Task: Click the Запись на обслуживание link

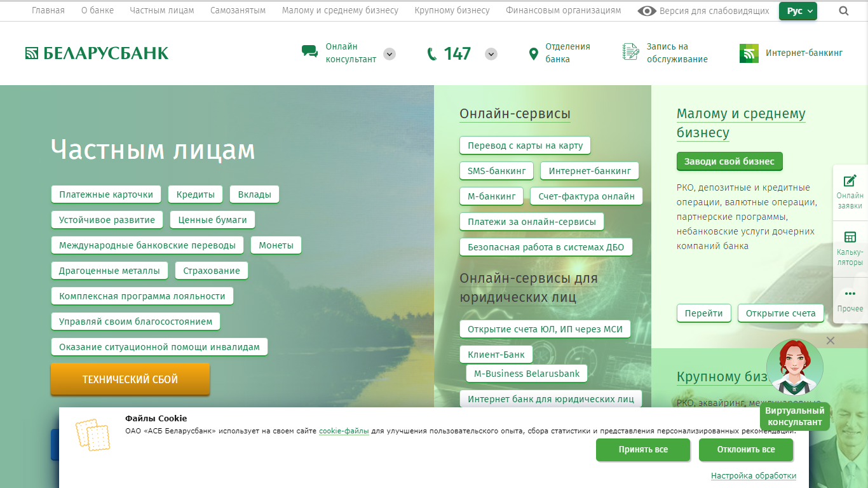Action: pos(677,53)
